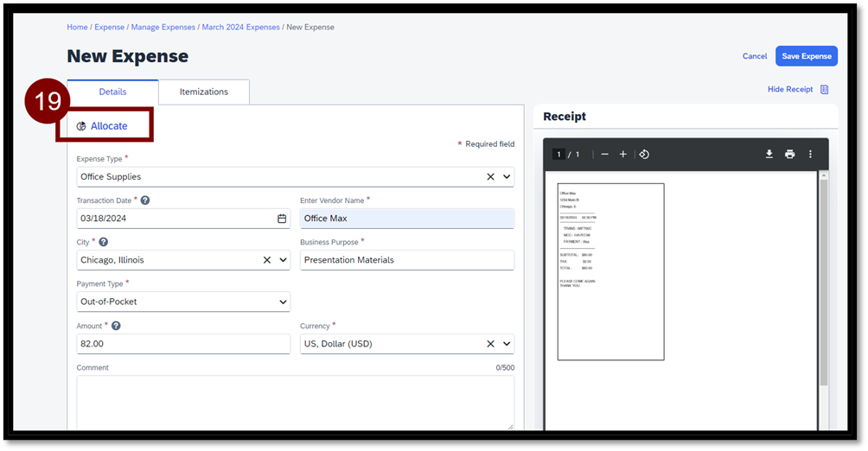Screen dimensions: 868x451
Task: Click the Amount field help icon
Action: pyautogui.click(x=116, y=326)
